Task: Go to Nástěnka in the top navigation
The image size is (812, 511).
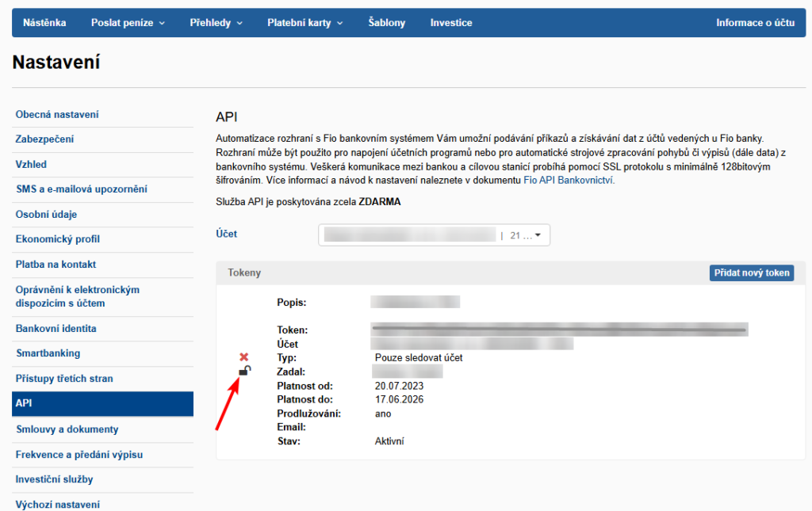Action: tap(44, 23)
